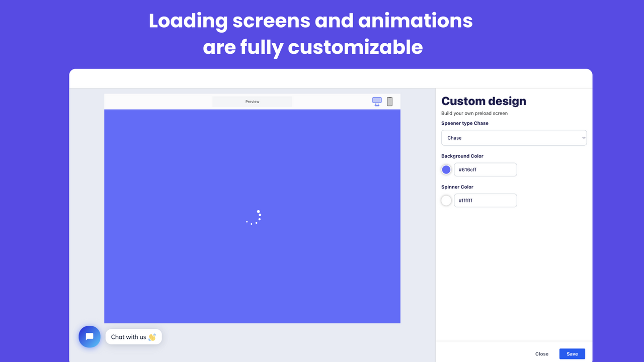Open the background color swatch picker
The height and width of the screenshot is (362, 644).
coord(446,169)
